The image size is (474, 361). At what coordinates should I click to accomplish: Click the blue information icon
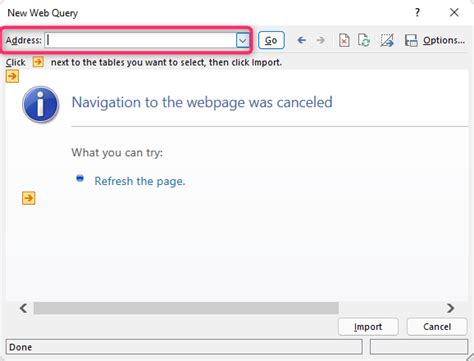click(x=40, y=104)
